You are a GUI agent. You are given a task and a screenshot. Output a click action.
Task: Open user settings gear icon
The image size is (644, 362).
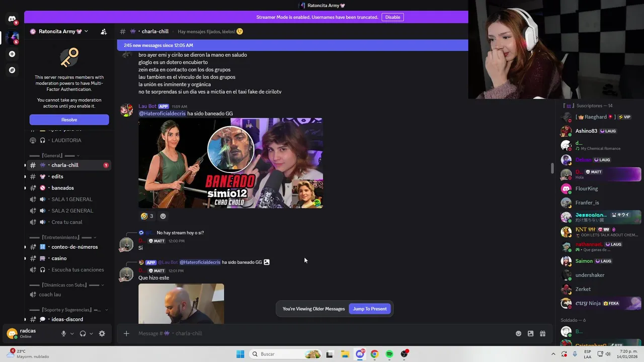[x=102, y=333]
